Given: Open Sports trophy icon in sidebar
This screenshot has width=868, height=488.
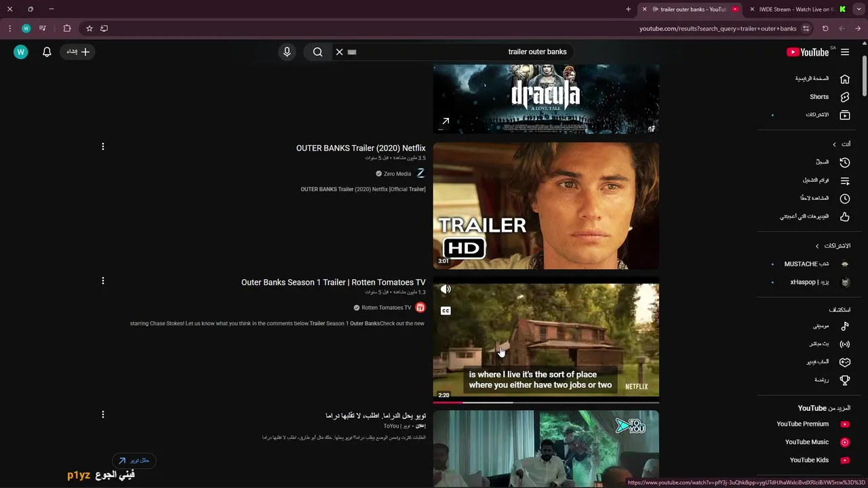Looking at the screenshot, I should (845, 380).
